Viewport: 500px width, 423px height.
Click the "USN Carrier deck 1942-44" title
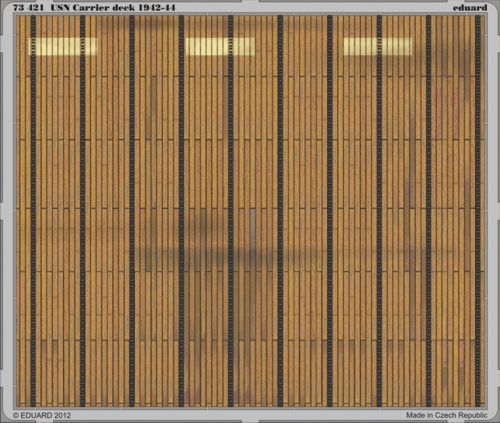click(113, 8)
